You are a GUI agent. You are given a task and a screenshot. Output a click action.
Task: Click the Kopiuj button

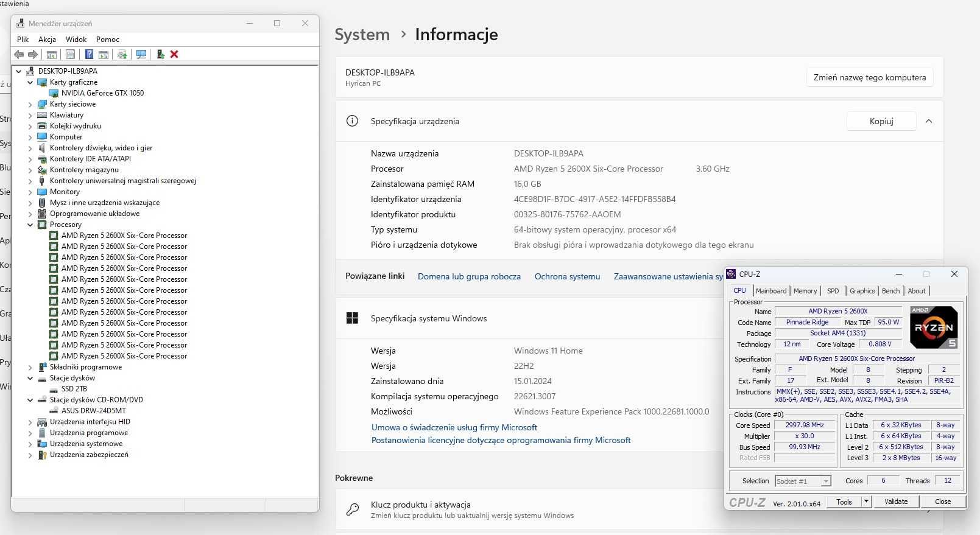(881, 121)
